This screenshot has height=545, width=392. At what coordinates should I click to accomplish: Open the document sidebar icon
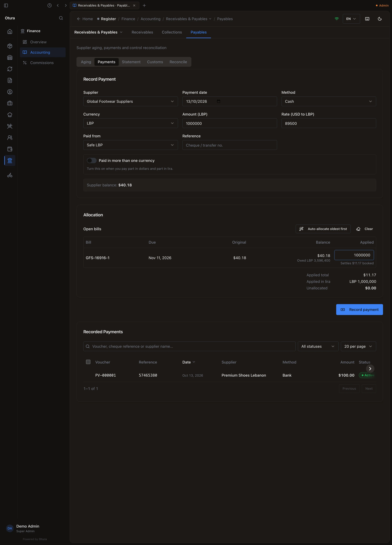(10, 80)
